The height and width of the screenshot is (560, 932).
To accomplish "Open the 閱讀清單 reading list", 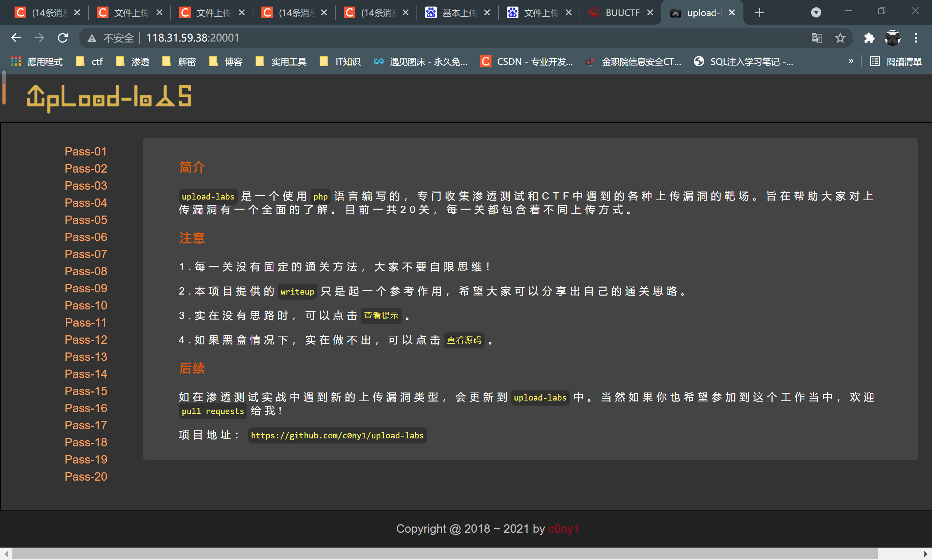I will coord(896,62).
